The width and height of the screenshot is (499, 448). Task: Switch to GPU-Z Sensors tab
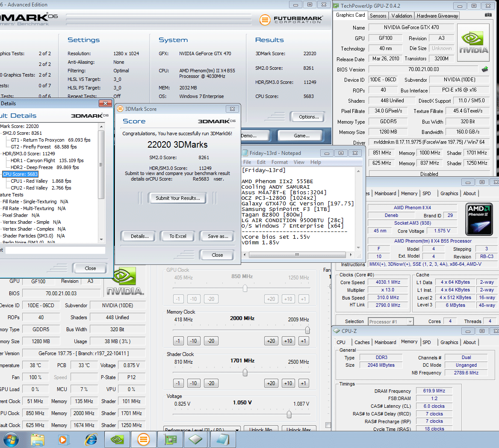pyautogui.click(x=378, y=16)
